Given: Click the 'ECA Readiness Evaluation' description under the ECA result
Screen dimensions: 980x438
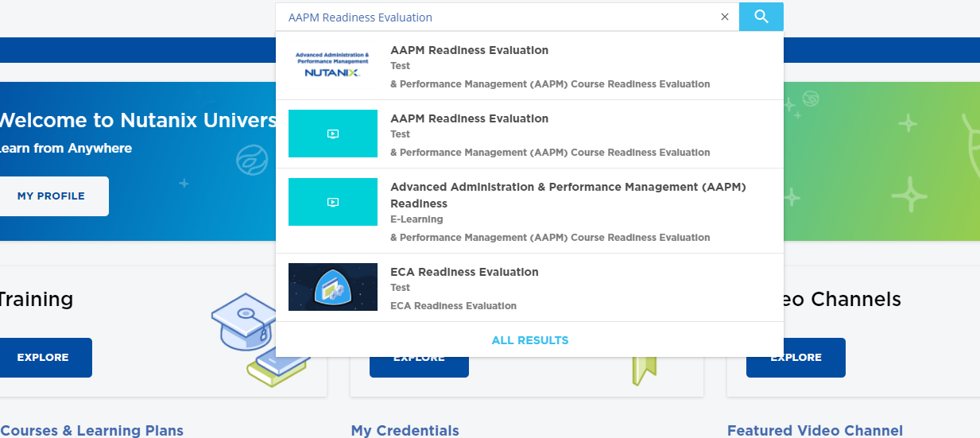Looking at the screenshot, I should click(x=453, y=306).
